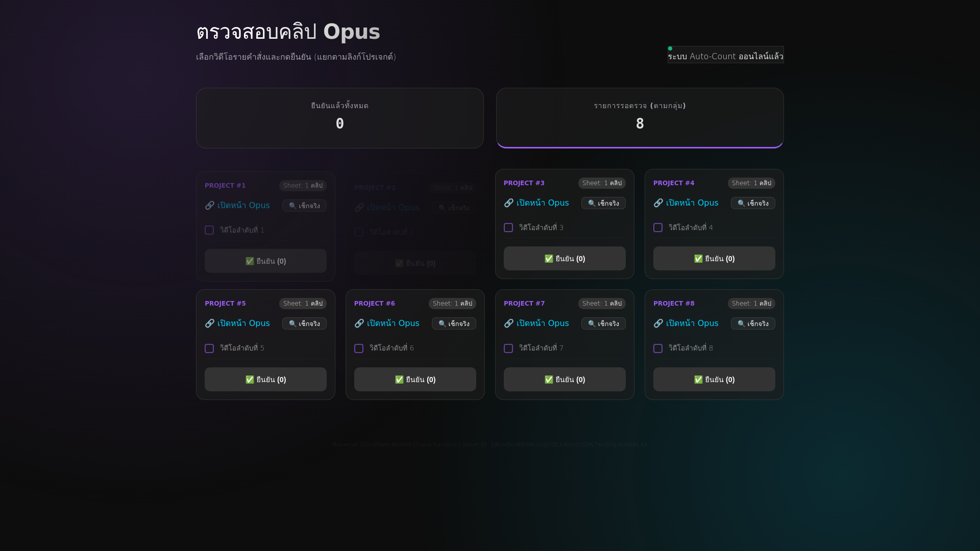Tick the checkbox for วิดีโอลำดับที่ 7
Screen dimensions: 980x551
pyautogui.click(x=508, y=348)
